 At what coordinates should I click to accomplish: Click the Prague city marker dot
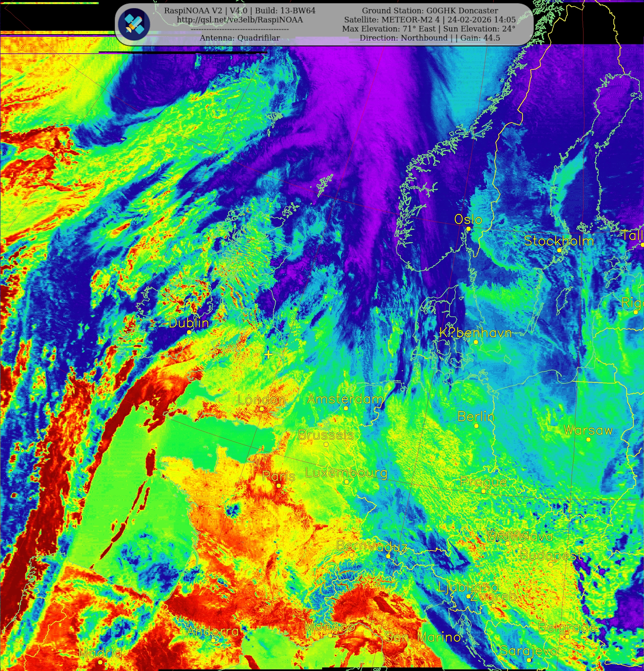coord(483,491)
